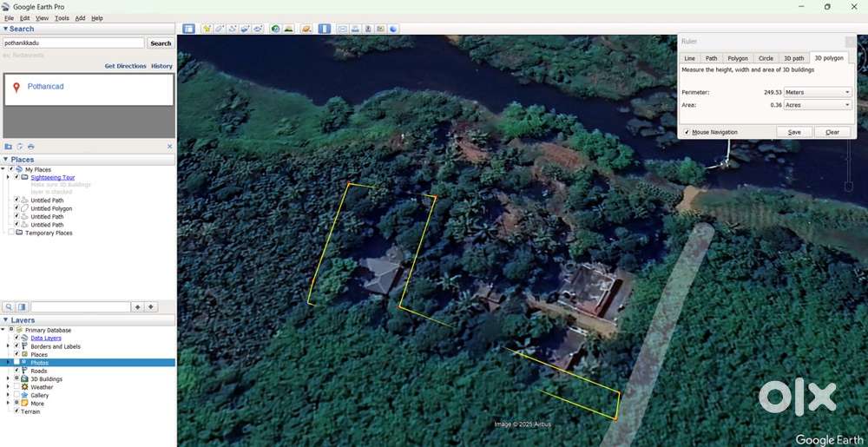
Task: Open the Tools menu
Action: pyautogui.click(x=62, y=18)
